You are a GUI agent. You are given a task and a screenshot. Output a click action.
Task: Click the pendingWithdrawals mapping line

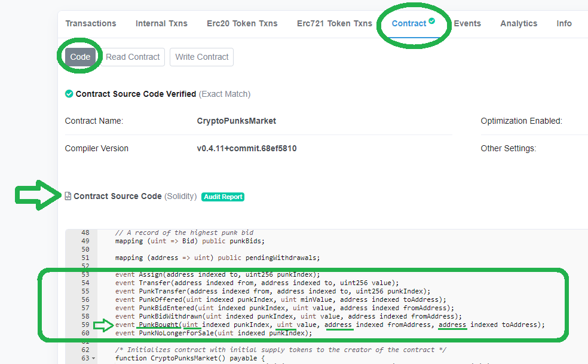click(x=218, y=258)
